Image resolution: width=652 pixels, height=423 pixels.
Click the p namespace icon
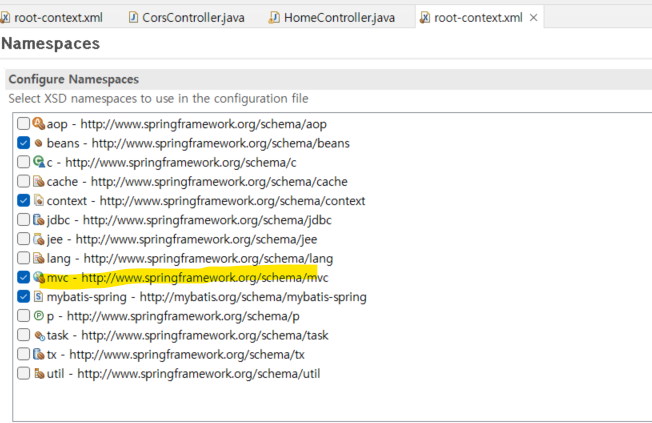(x=39, y=316)
